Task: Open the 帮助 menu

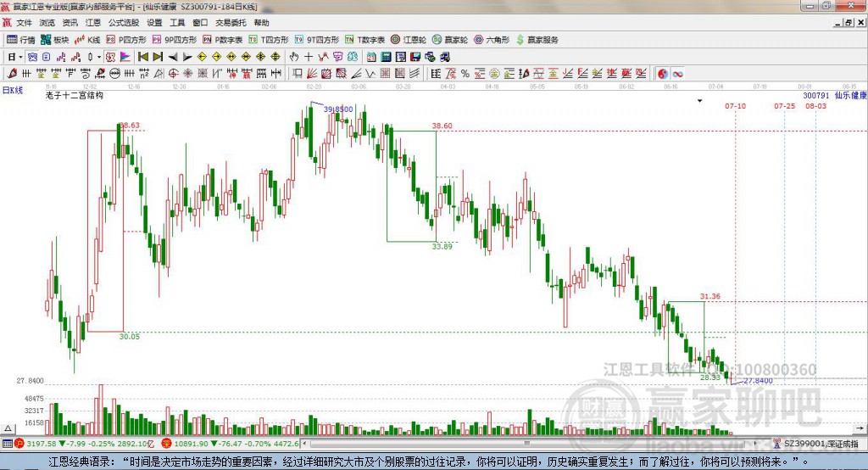Action: click(261, 23)
